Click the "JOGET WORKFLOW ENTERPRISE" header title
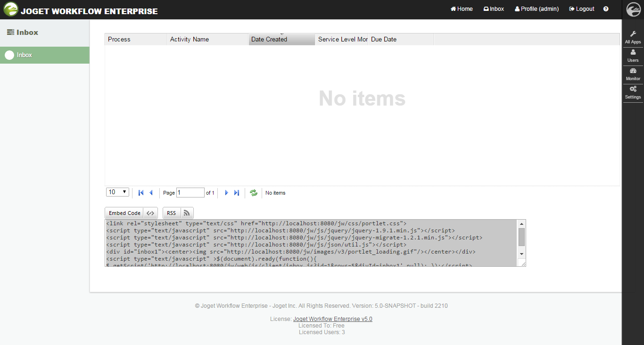Screen dimensions: 644x345 [x=89, y=11]
